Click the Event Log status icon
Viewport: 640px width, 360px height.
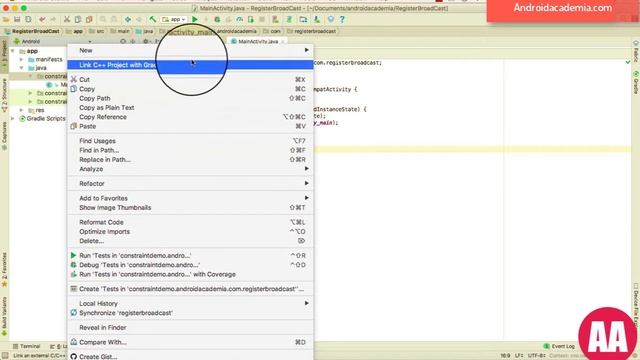[x=547, y=346]
